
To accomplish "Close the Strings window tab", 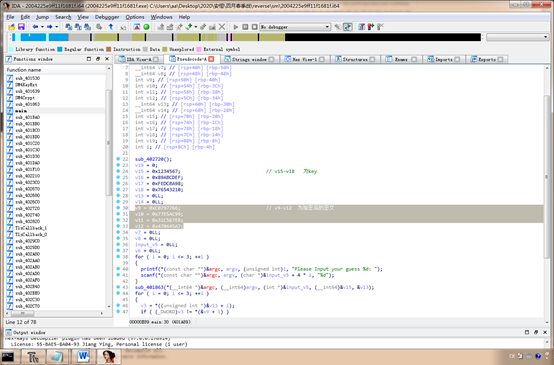I will click(271, 59).
